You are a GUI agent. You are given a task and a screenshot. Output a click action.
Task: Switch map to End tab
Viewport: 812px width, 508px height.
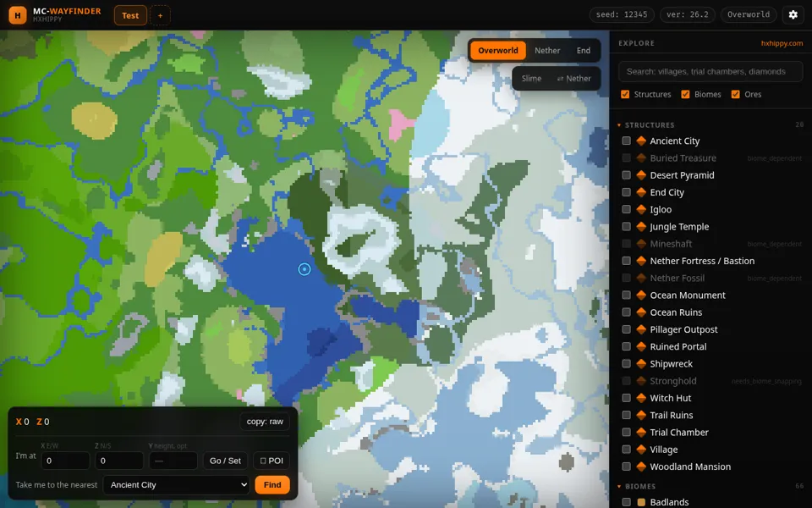(583, 50)
